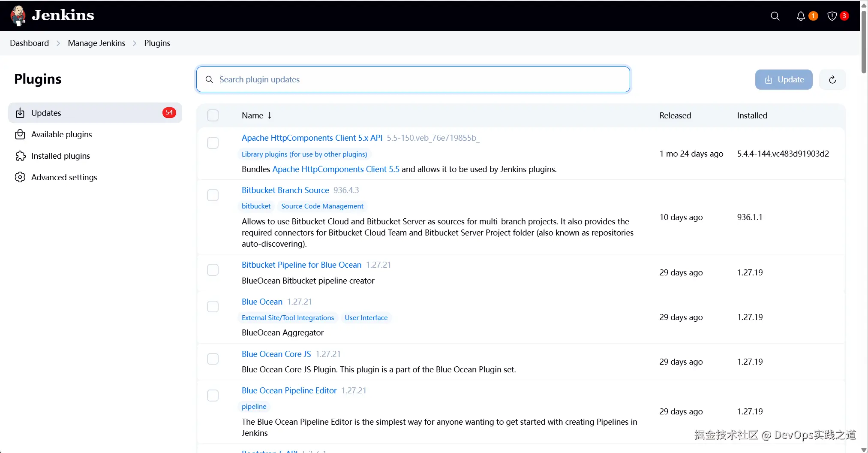Go to the Manage Jenkins breadcrumb
The height and width of the screenshot is (453, 868).
(x=96, y=43)
